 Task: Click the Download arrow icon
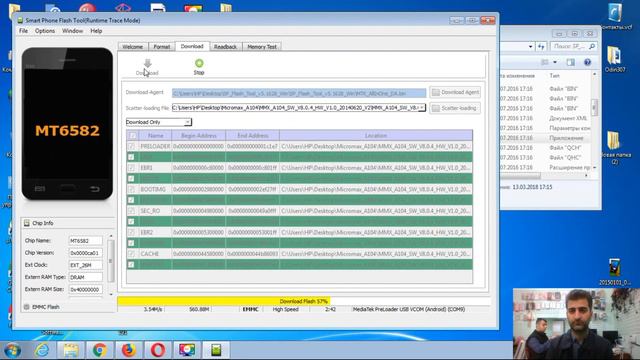[x=147, y=63]
